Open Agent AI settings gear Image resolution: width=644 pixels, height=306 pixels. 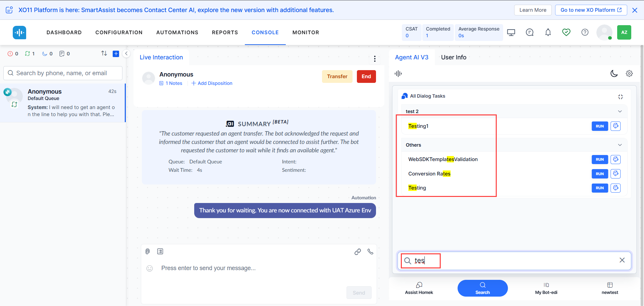coord(629,73)
